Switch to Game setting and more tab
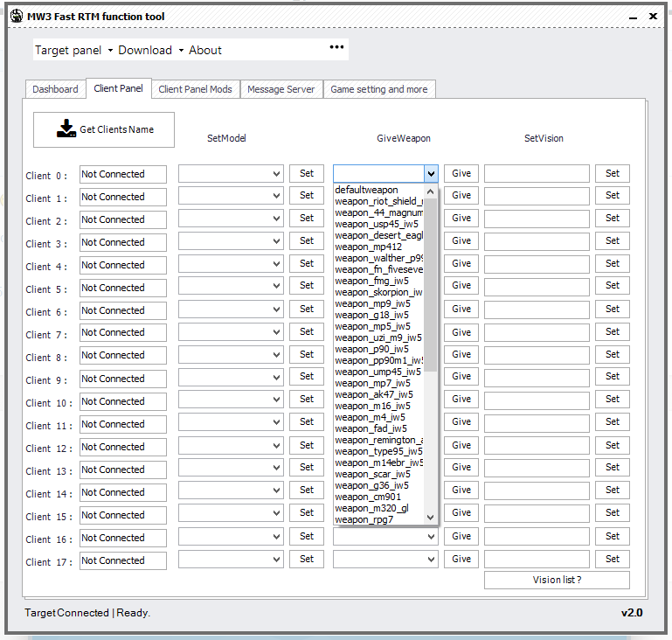 click(x=379, y=89)
